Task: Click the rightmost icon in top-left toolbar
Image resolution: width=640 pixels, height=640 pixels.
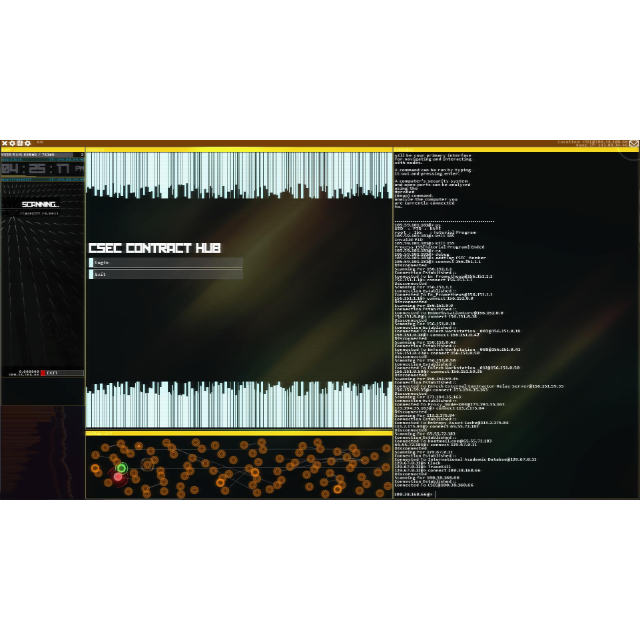Action: [x=28, y=143]
